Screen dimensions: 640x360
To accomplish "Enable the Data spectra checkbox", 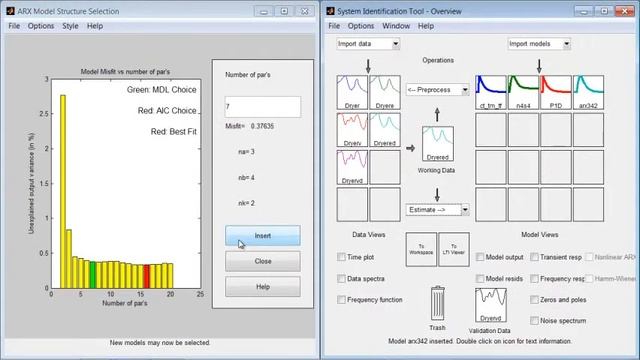I will tap(341, 279).
